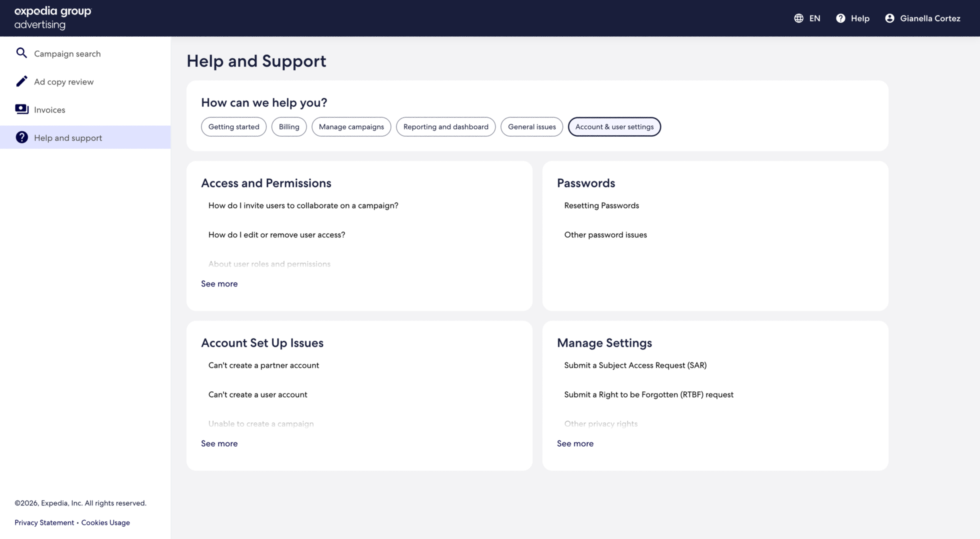Click the Campaign search magnifier icon
The width and height of the screenshot is (980, 539).
click(x=22, y=53)
